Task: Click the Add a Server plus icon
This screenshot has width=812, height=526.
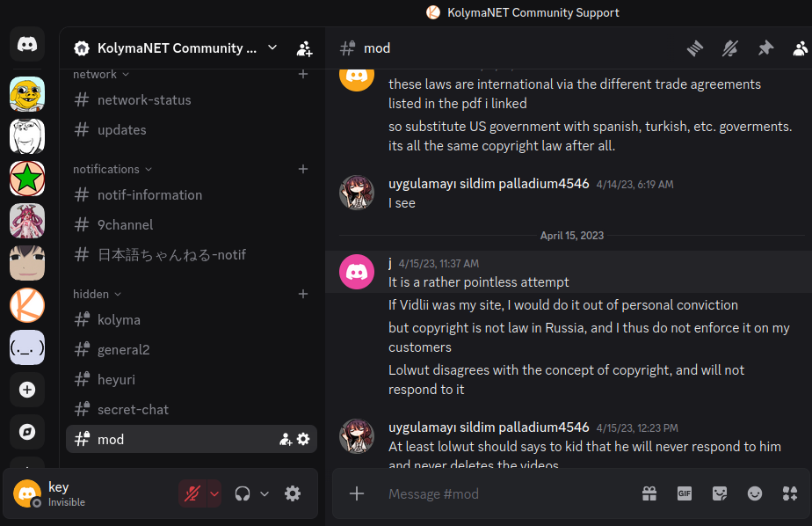Action: [x=27, y=390]
